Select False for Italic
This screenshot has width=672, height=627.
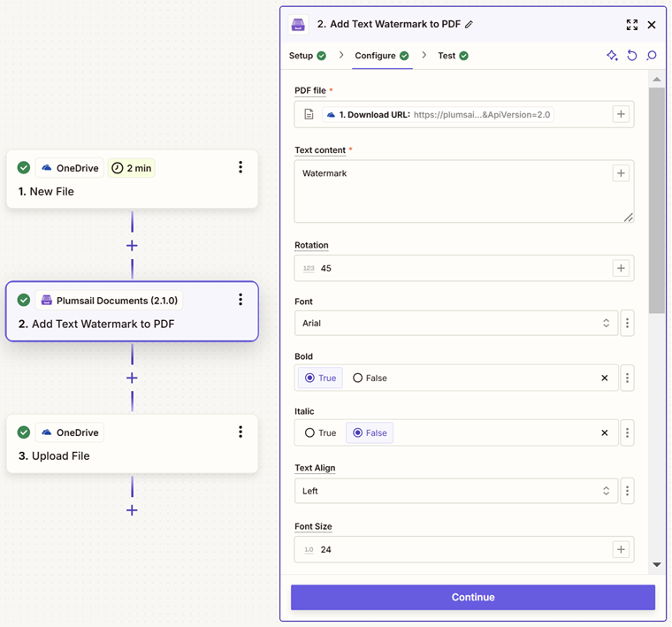[370, 432]
